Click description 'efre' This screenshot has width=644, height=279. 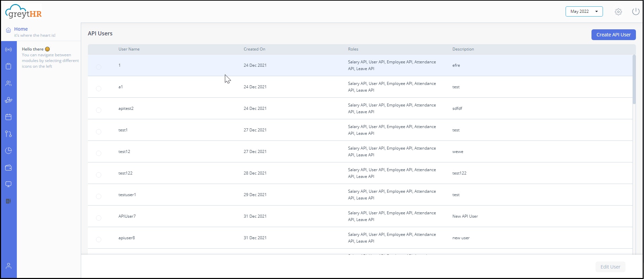click(456, 65)
